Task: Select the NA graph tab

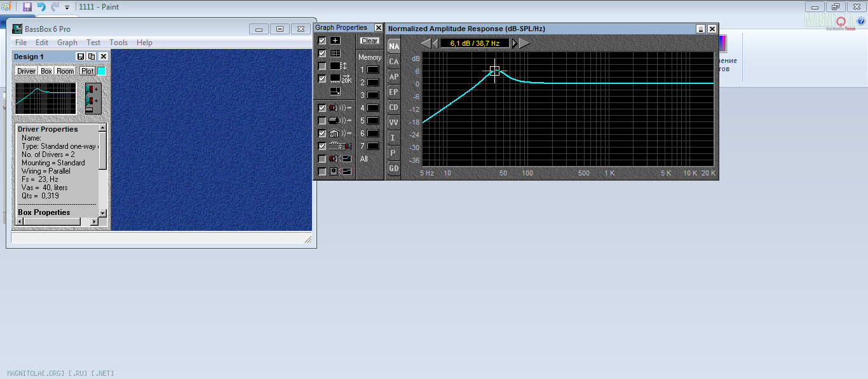Action: 394,46
